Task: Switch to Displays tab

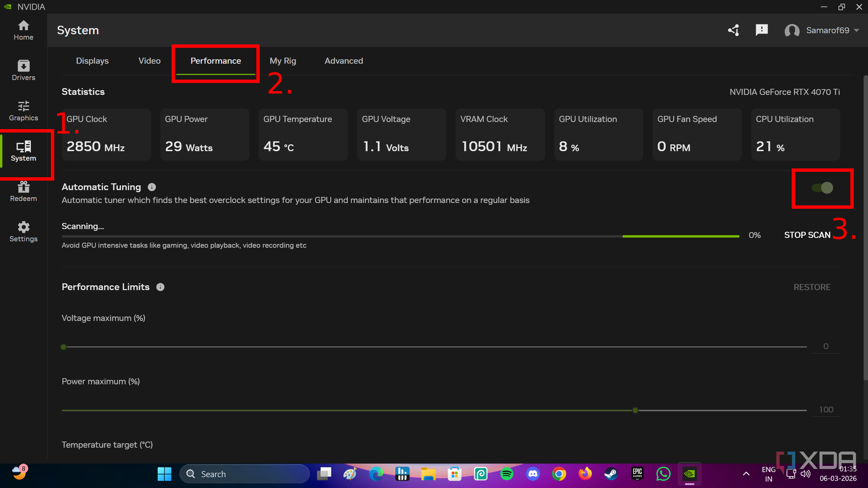Action: click(x=92, y=61)
